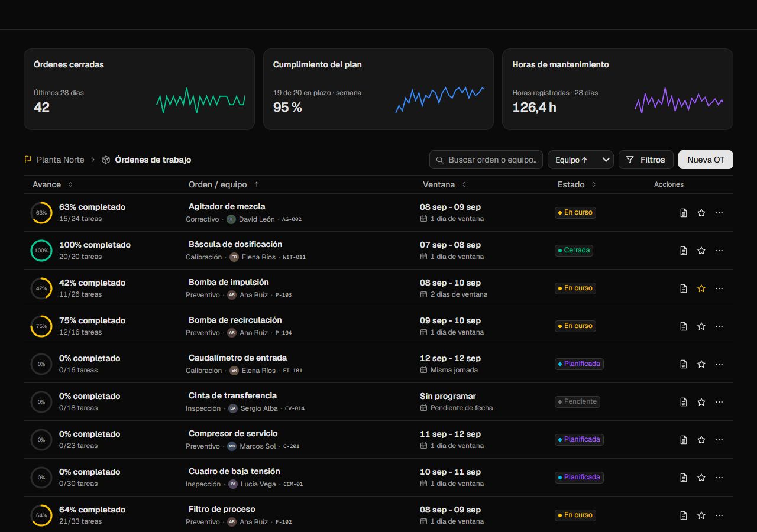This screenshot has height=532, width=757.
Task: Unstar the Bomba de impulsión order
Action: click(701, 288)
